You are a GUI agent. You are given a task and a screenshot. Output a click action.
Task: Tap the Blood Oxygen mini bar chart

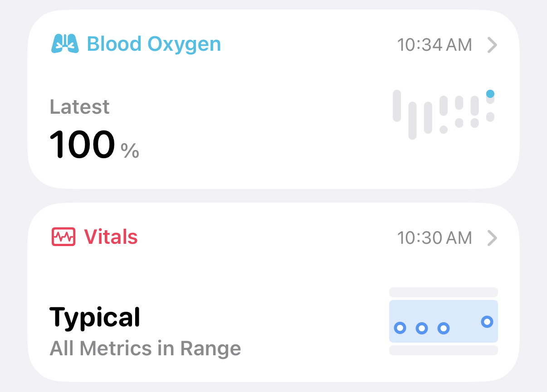(444, 114)
